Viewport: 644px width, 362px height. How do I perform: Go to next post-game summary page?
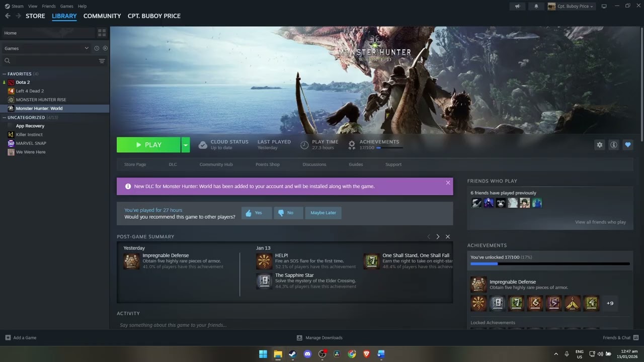(x=438, y=237)
